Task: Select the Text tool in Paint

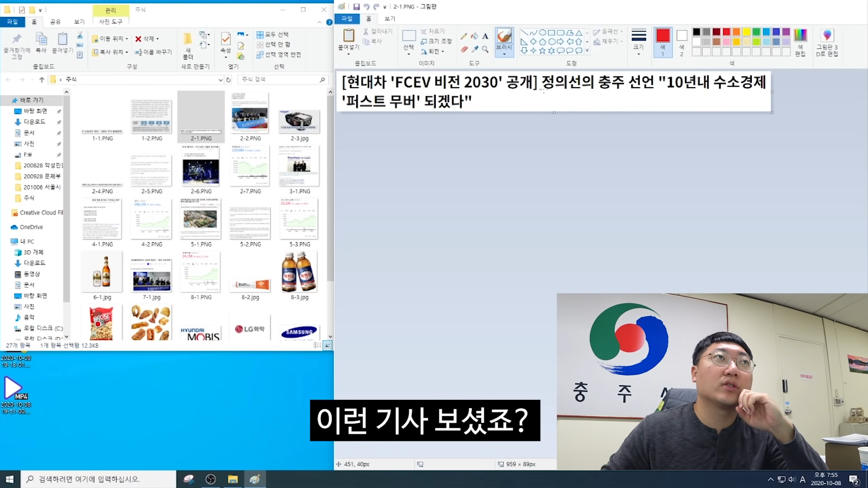Action: pyautogui.click(x=485, y=36)
